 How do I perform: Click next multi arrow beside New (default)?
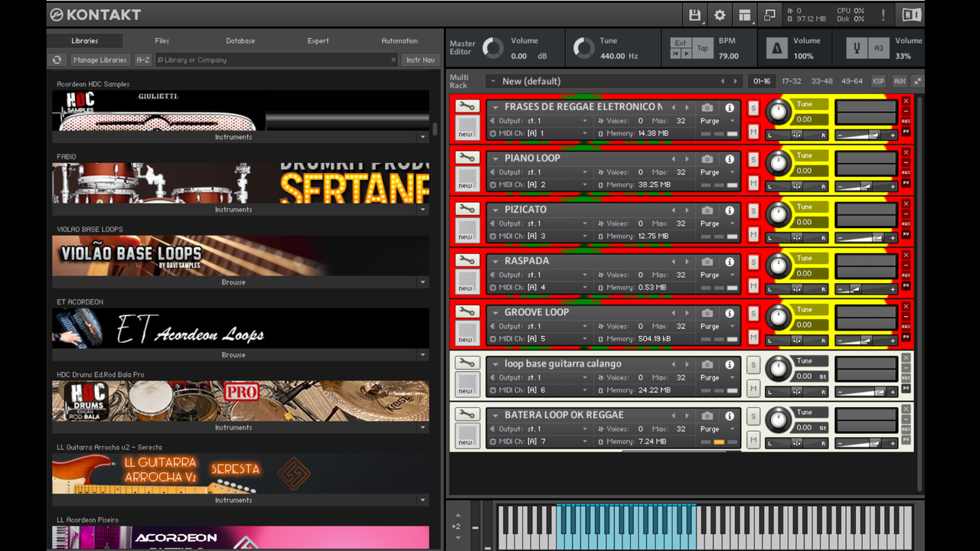(x=736, y=81)
